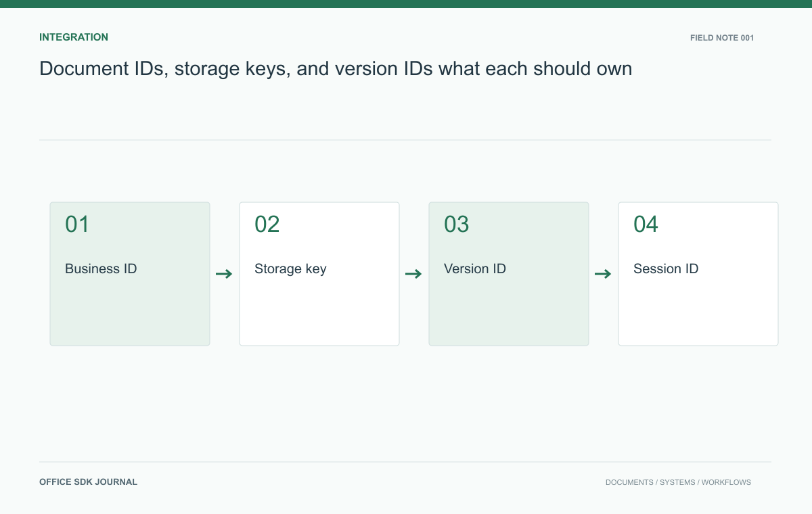Screen dimensions: 812x514
Task: Click the arrow between Business ID and Storage key
Action: [x=224, y=274]
